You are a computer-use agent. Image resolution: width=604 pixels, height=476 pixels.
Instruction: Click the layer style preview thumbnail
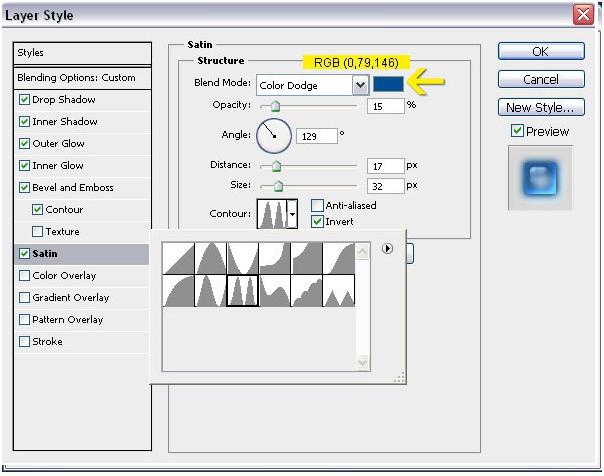click(540, 178)
